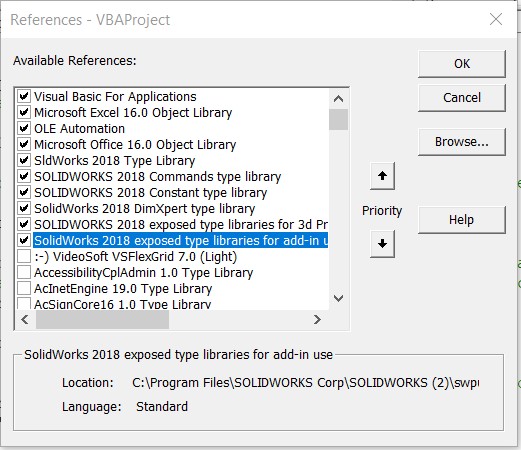Open Browse... to add a reference

click(x=462, y=142)
